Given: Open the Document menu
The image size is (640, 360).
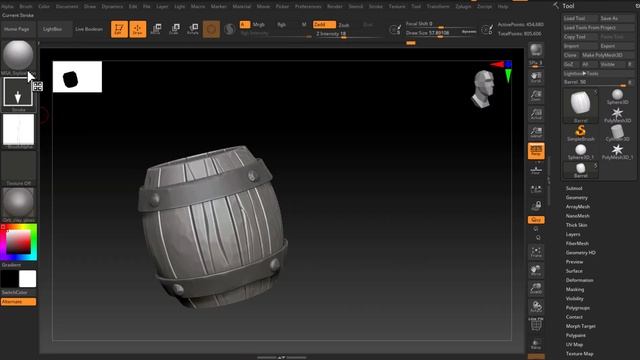Looking at the screenshot, I should pos(67,7).
